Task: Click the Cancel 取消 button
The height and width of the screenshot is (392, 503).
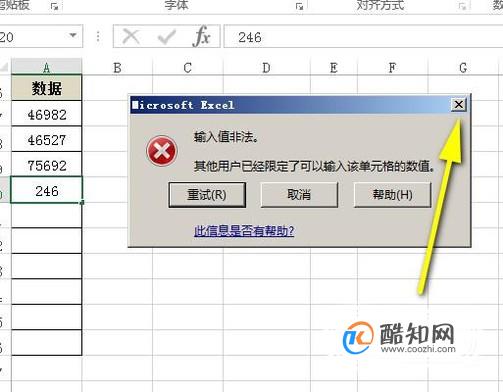Action: click(299, 195)
